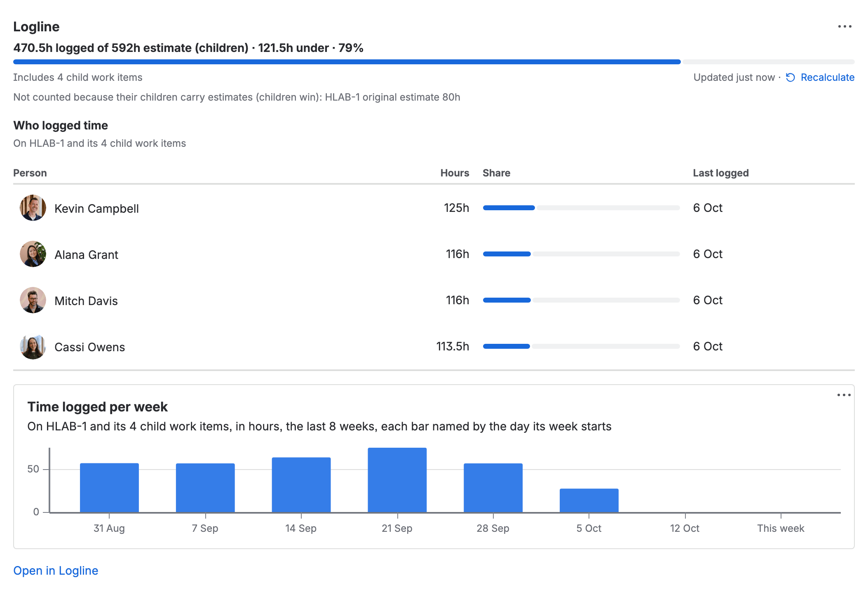The width and height of the screenshot is (868, 592).
Task: Click the Hours column header
Action: tap(455, 173)
